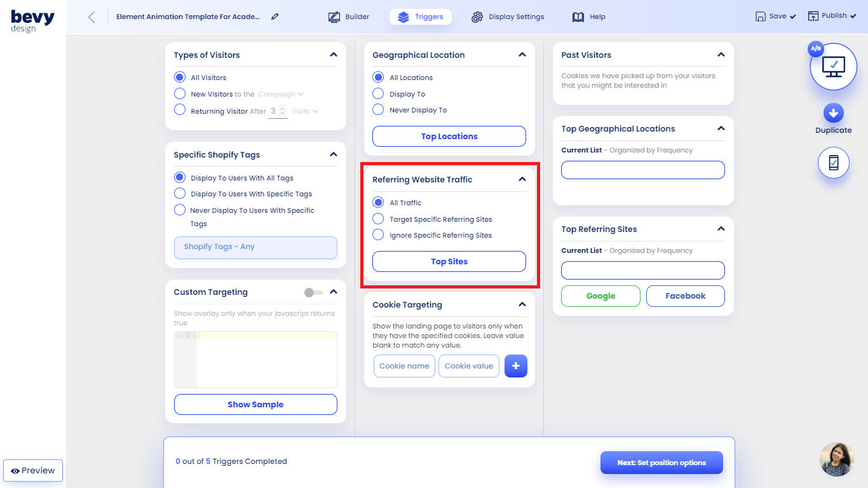Increment Returning Visitor visits with stepper arrow

283,108
